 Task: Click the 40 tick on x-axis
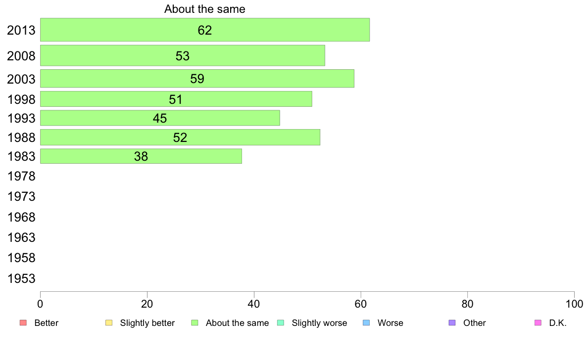[x=254, y=304]
